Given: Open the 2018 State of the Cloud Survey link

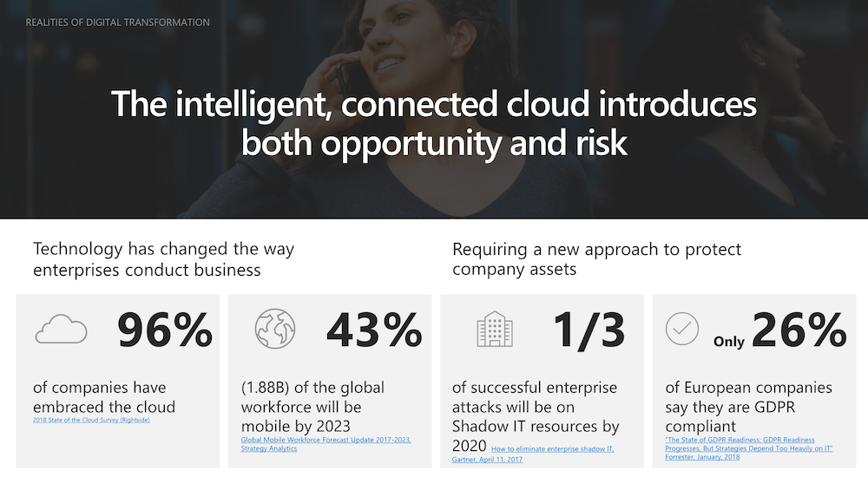Looking at the screenshot, I should (91, 420).
